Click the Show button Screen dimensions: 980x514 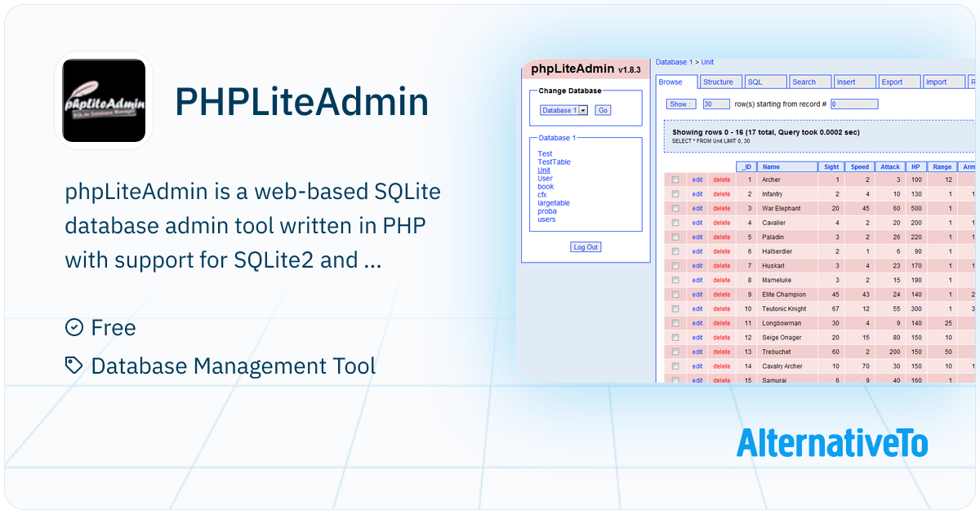click(x=681, y=104)
